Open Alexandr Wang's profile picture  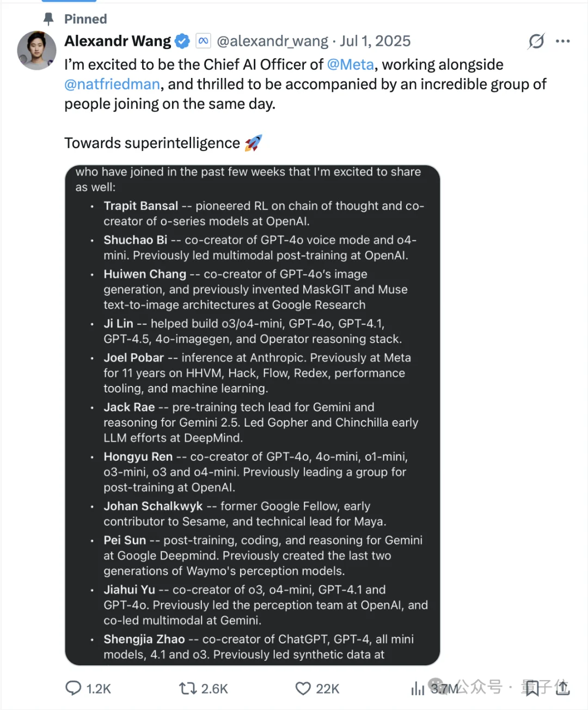(x=36, y=51)
